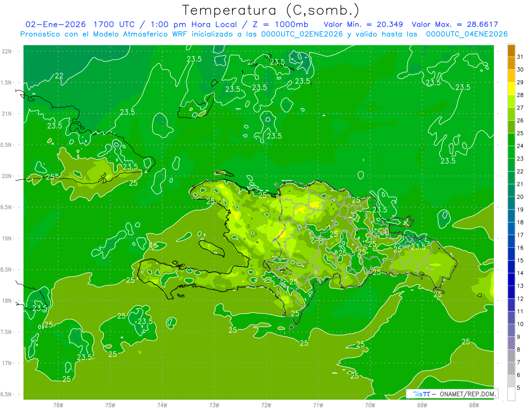Viewport: 532px width, 411px height.
Task: Click the '71W' longitude axis label
Action: tap(318, 405)
